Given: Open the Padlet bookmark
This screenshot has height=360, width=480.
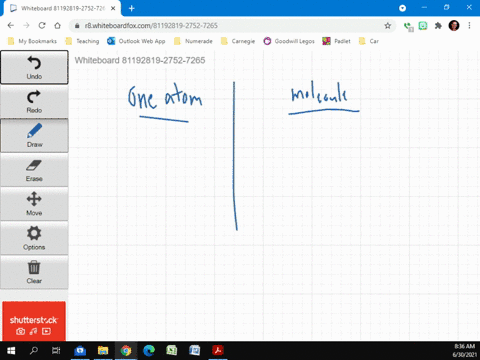Looking at the screenshot, I should [x=336, y=41].
